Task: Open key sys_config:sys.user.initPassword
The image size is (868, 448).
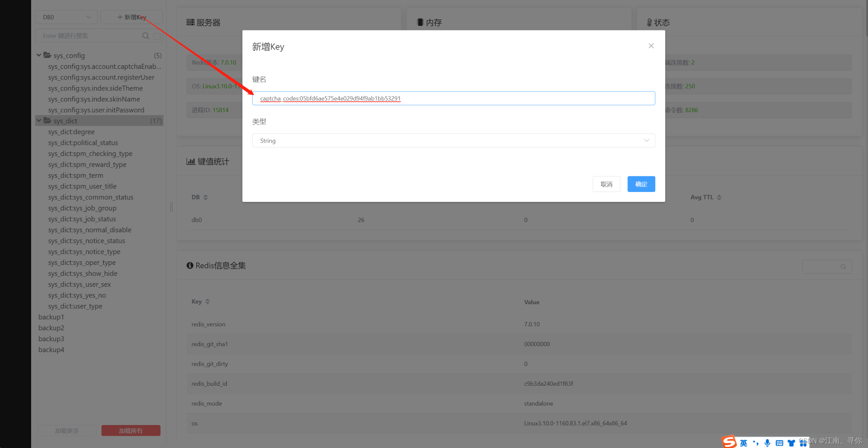Action: pos(96,110)
